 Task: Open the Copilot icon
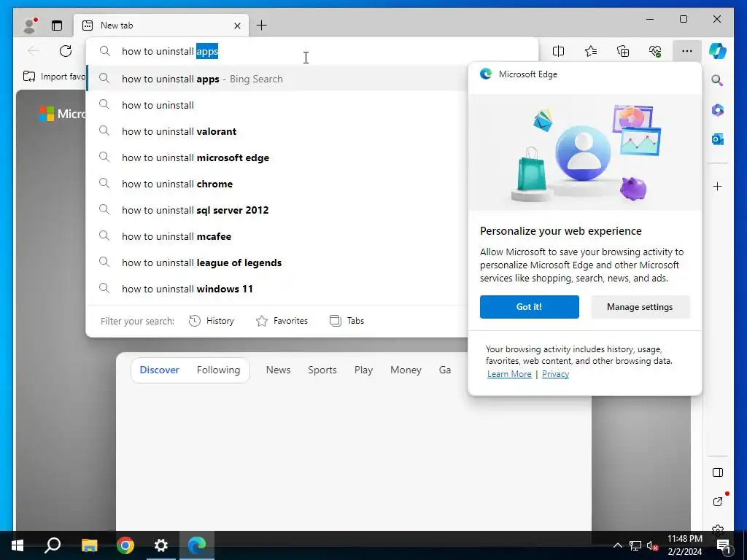(x=718, y=51)
